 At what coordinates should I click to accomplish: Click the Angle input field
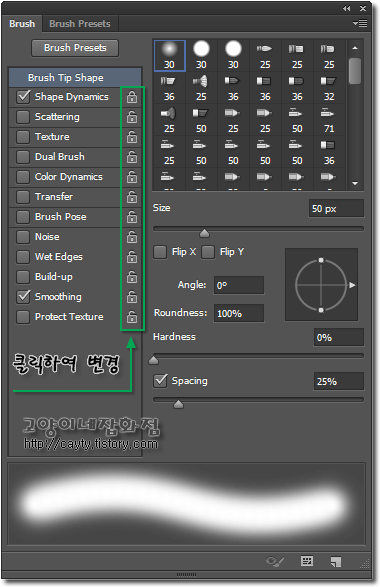click(x=239, y=285)
